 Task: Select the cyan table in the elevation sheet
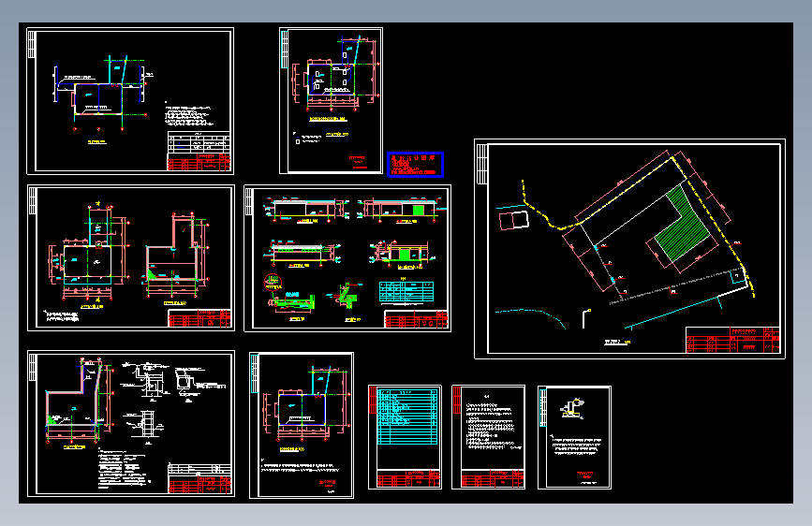point(406,291)
